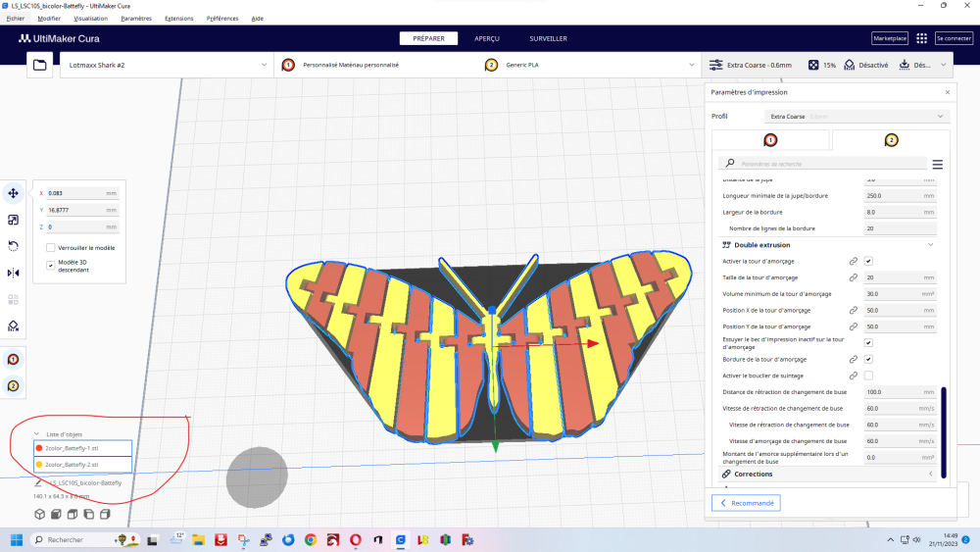
Task: Select the Support Blocker tool
Action: 13,326
